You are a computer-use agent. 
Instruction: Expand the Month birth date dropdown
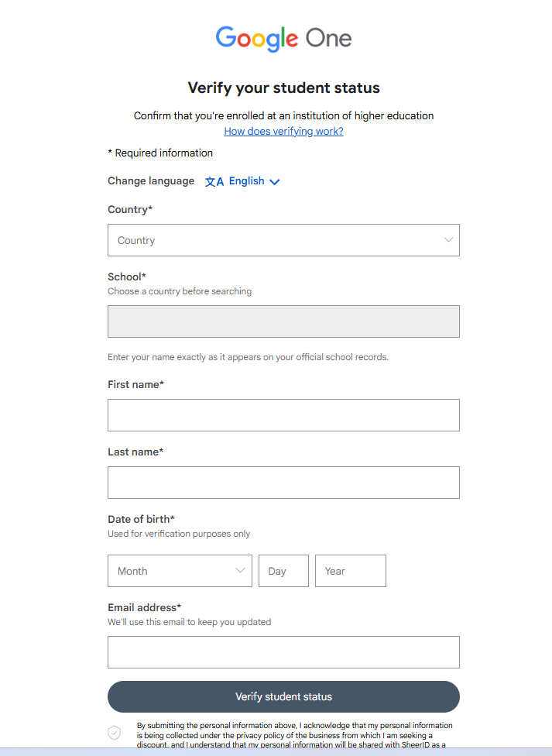click(x=180, y=571)
